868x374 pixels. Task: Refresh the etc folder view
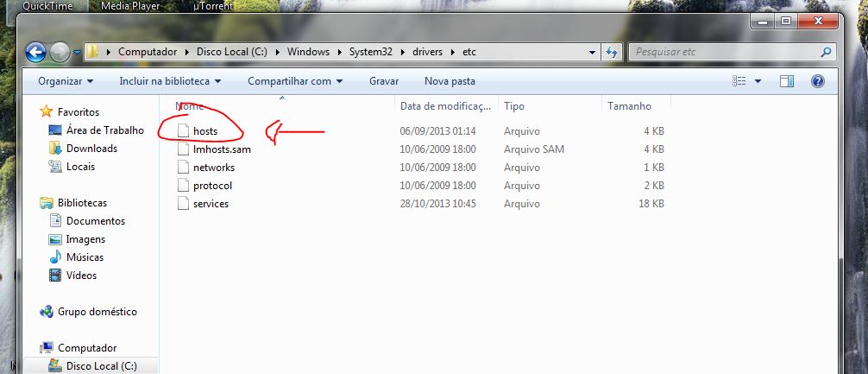[x=612, y=52]
